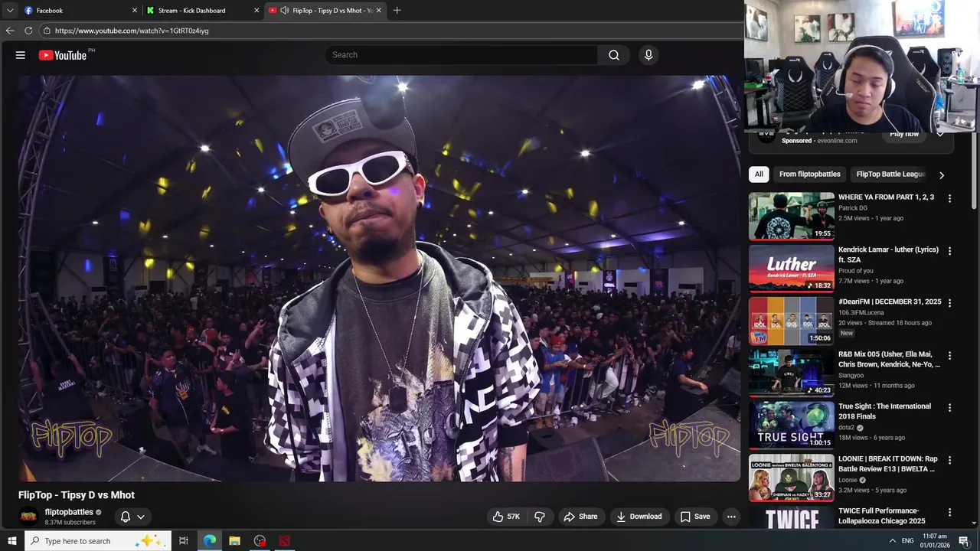
Task: Close the Kick Dashboard tab
Action: (256, 11)
